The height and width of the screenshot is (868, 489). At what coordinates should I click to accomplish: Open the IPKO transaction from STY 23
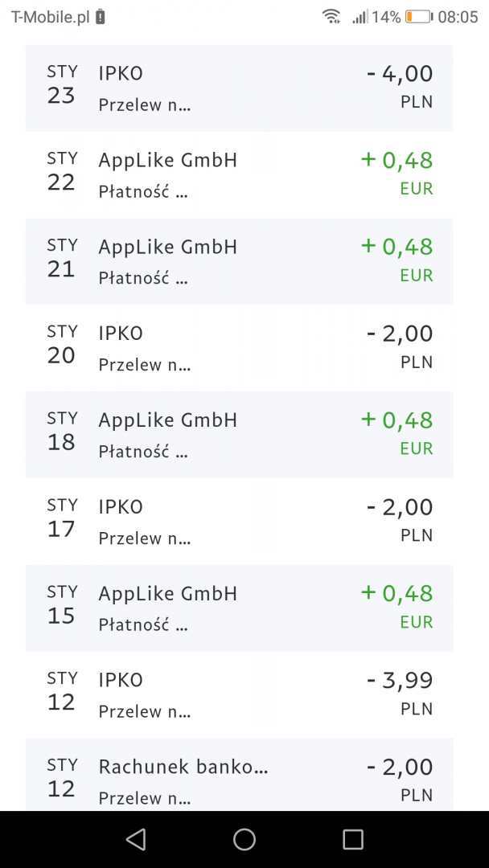(x=239, y=88)
